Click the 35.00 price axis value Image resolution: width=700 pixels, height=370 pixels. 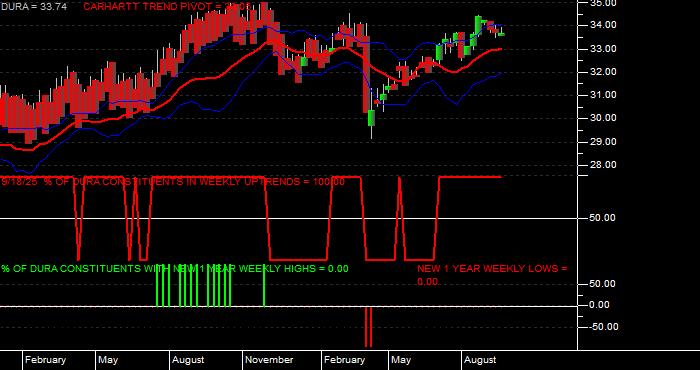604,3
